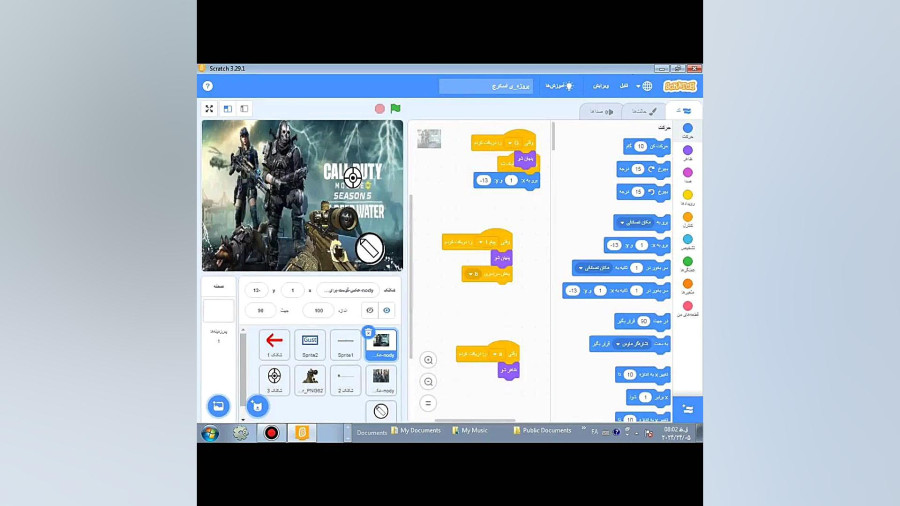Reset workspace zoom with equals button
Screen dimensions: 900x506
point(428,403)
